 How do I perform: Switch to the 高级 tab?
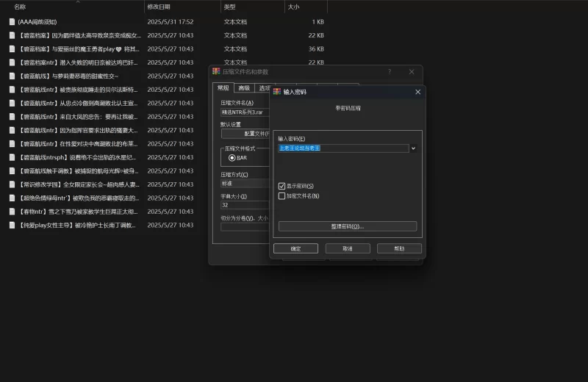[x=244, y=88]
